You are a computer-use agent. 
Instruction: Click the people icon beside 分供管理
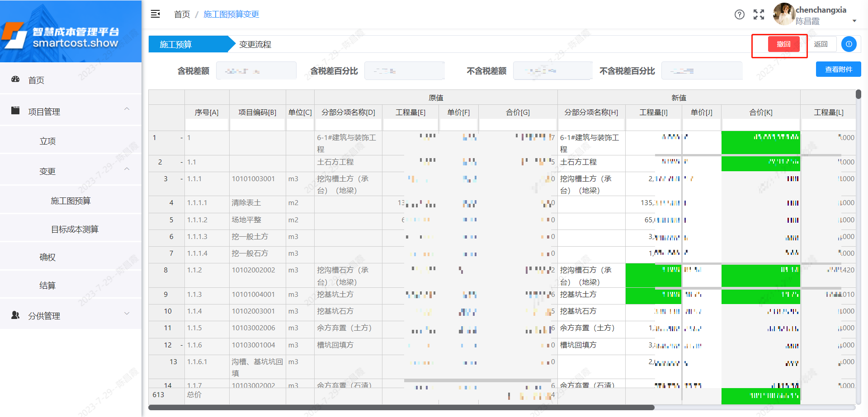[x=16, y=315]
